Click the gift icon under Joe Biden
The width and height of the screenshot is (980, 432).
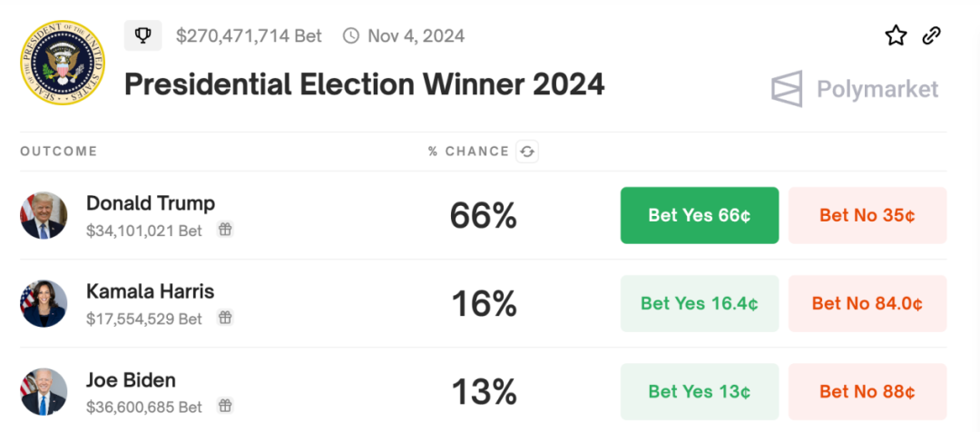point(225,406)
